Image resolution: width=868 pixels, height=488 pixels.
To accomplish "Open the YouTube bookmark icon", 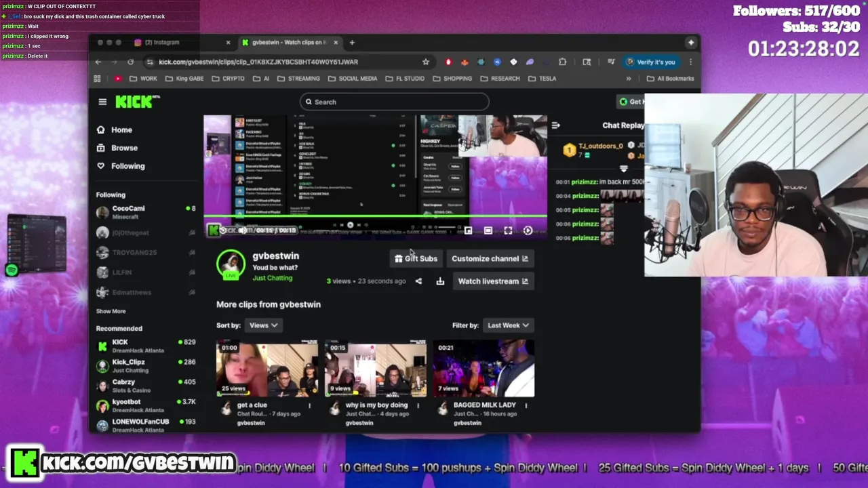I will click(118, 79).
